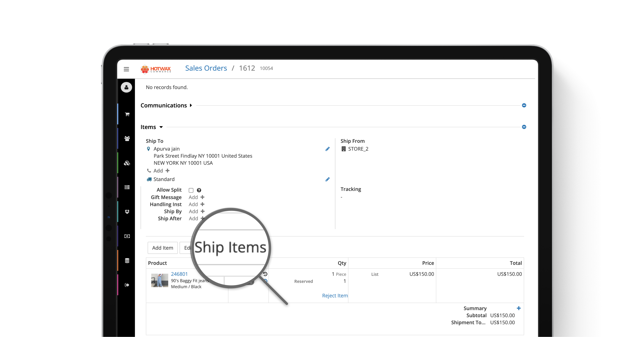This screenshot has width=644, height=337.
Task: Open the user profile avatar
Action: point(126,87)
